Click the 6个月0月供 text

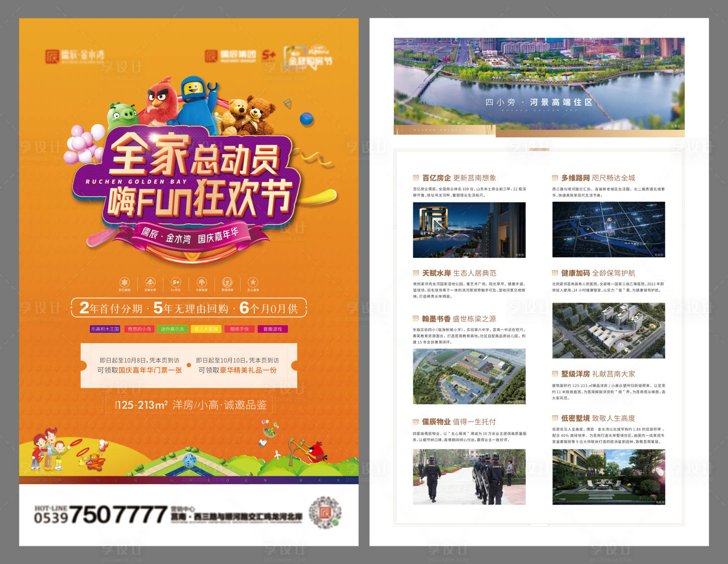[269, 308]
